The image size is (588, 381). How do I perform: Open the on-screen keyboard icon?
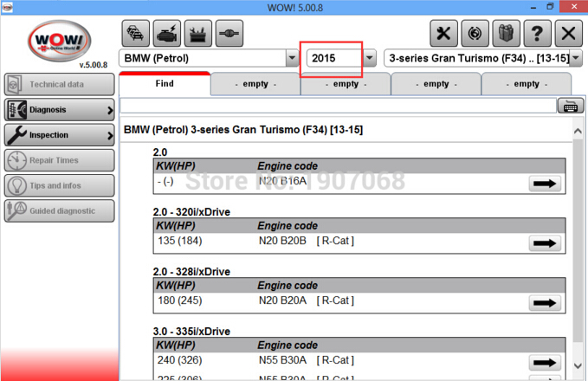tap(571, 107)
